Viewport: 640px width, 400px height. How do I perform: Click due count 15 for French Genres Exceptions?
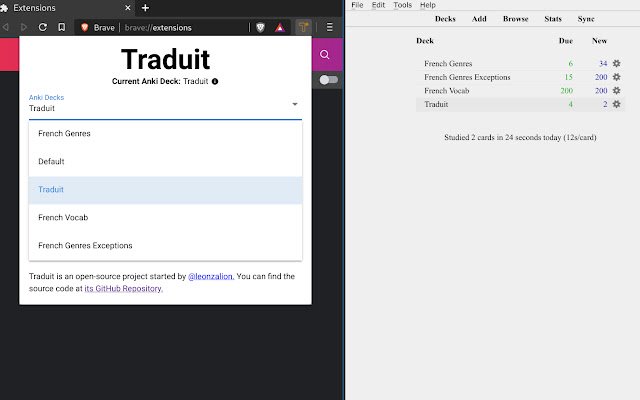pyautogui.click(x=569, y=77)
